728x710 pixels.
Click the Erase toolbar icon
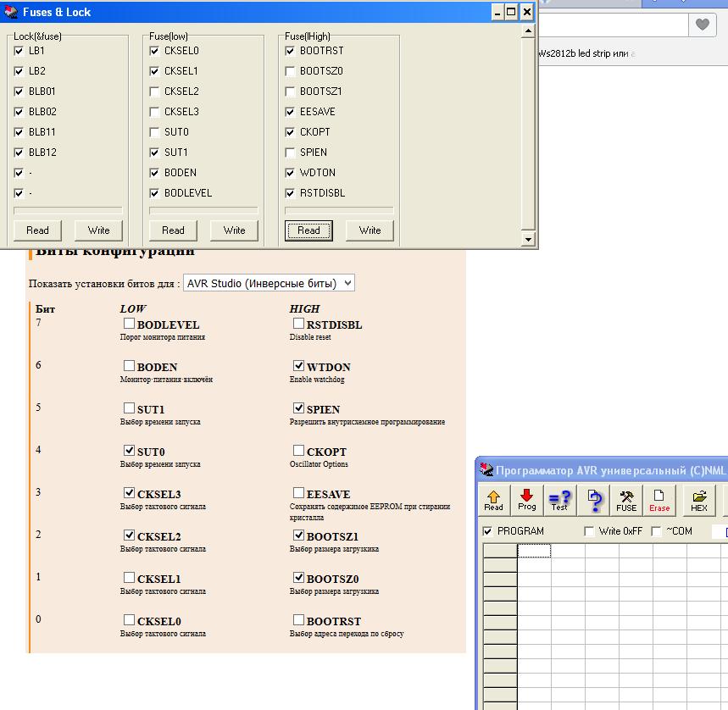coord(659,500)
